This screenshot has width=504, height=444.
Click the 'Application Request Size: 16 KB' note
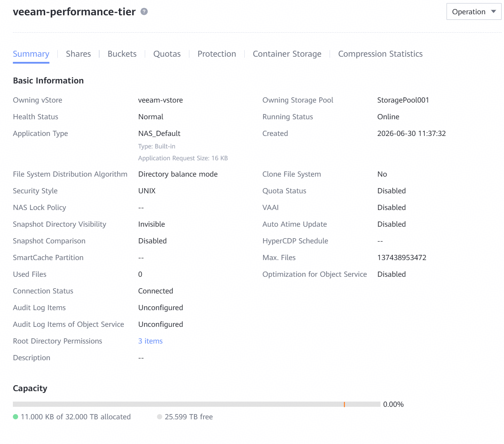[x=183, y=158]
